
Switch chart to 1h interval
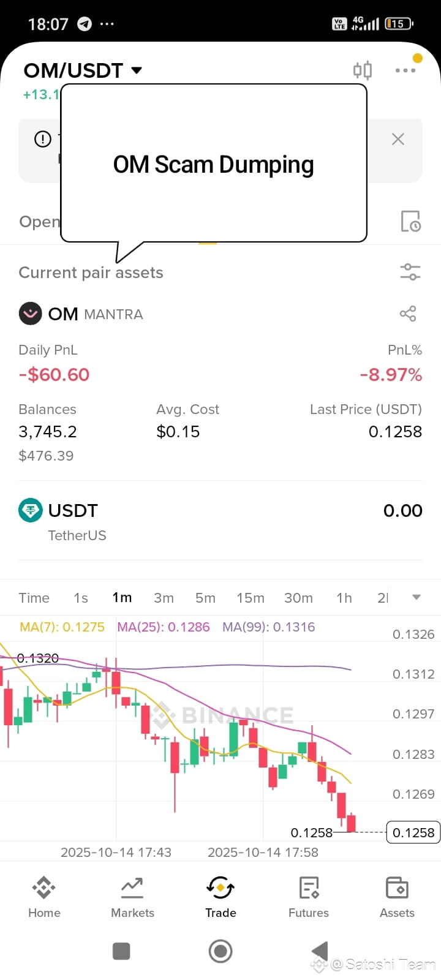point(344,598)
